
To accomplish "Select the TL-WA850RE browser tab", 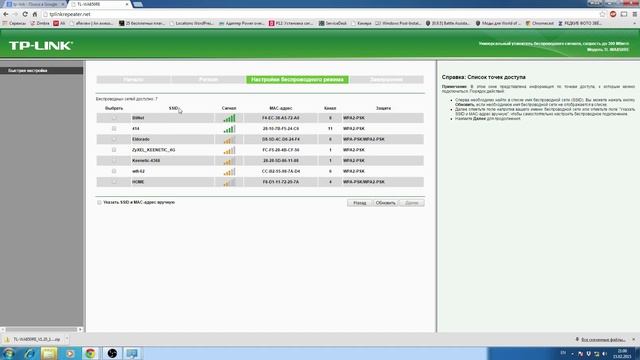I will point(99,4).
